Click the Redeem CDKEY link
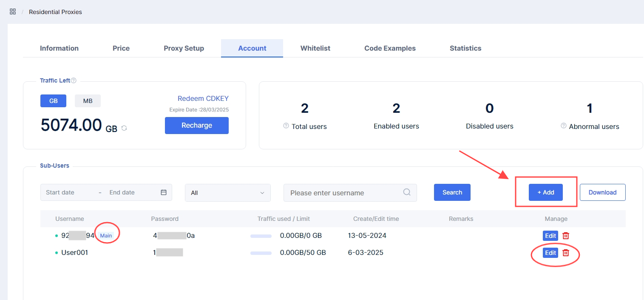Viewport: 644px width, 300px height. 203,98
